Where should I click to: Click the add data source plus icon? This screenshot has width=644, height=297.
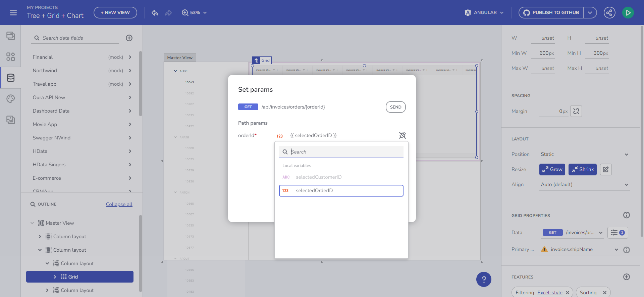pyautogui.click(x=129, y=38)
